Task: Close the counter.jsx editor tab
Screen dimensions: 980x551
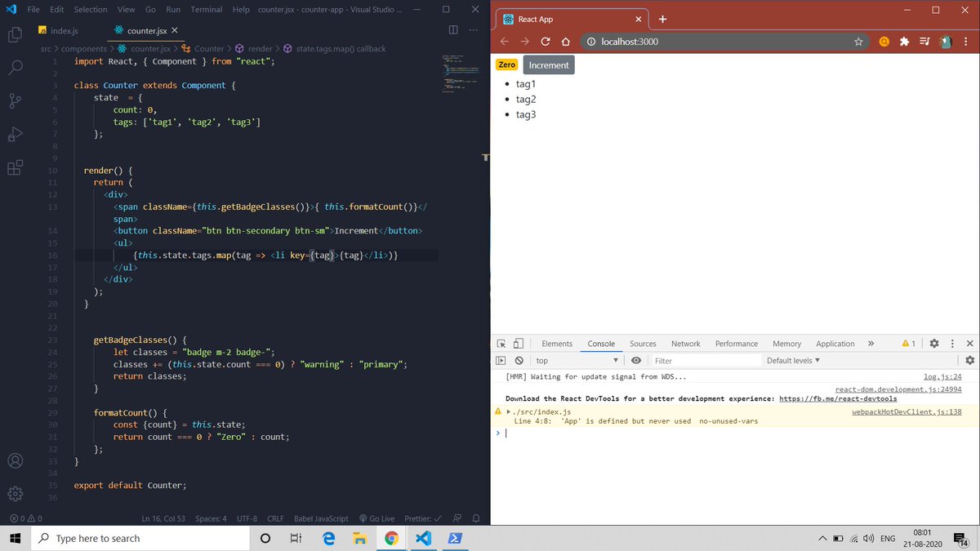Action: point(175,30)
